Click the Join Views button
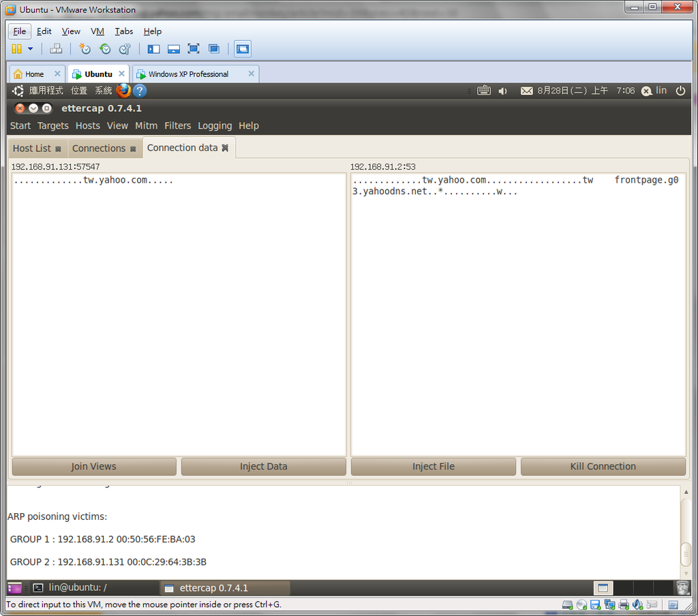The image size is (698, 616). point(94,467)
